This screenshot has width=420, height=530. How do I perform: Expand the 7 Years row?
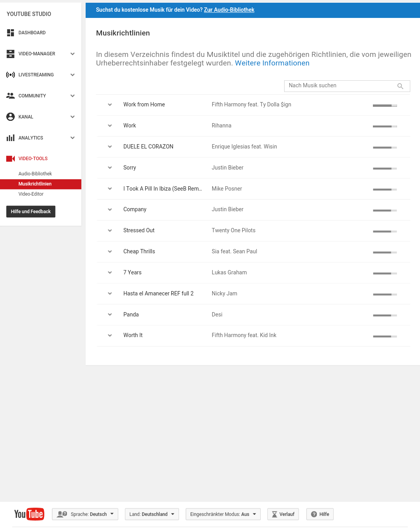pos(110,272)
